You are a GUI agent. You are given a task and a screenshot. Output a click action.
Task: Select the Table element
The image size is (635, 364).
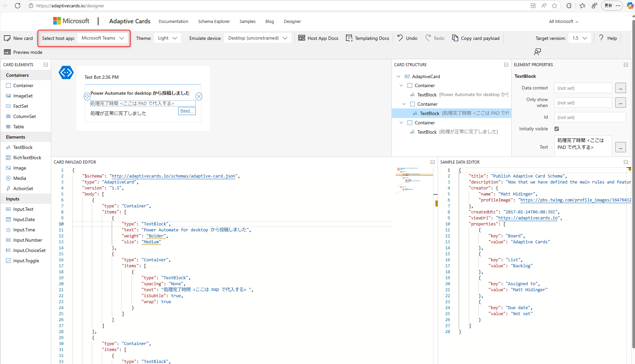tap(26, 127)
